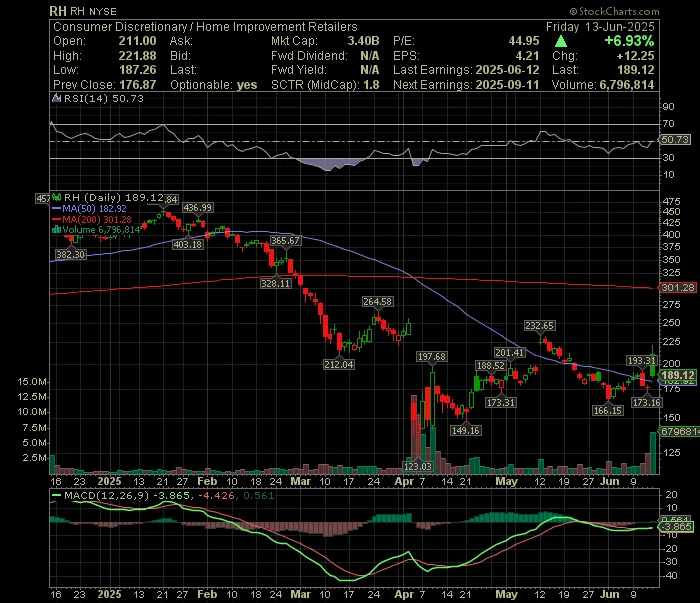Screen dimensions: 700x603
Task: Click the P/E value 44.95
Action: click(524, 41)
